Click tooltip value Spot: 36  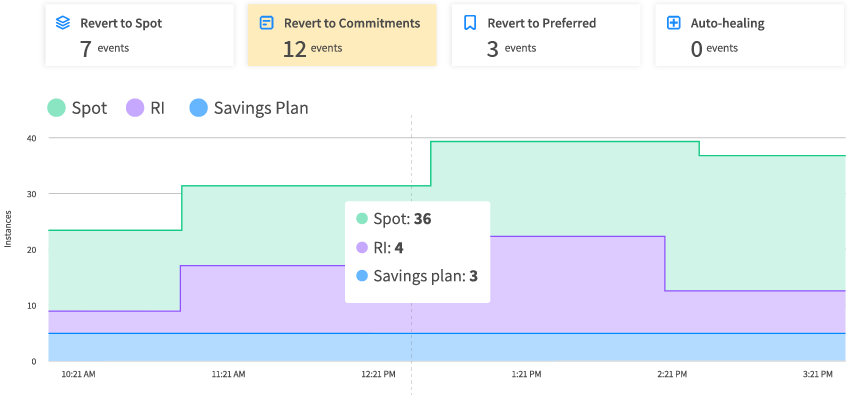coord(394,219)
